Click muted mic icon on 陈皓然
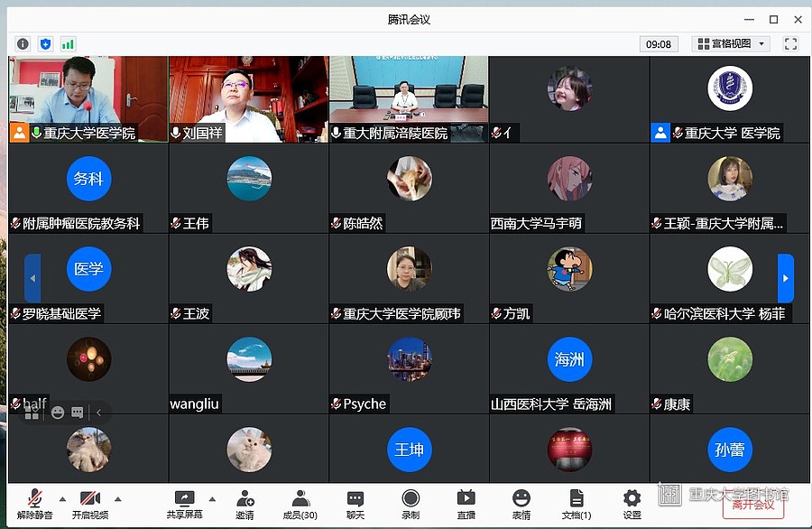Screen dimensions: 812x529 click(337, 223)
